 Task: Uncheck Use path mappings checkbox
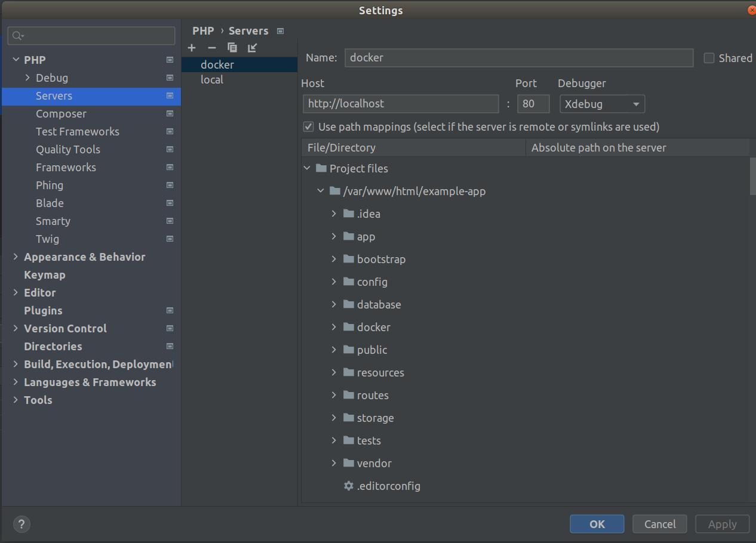[x=309, y=127]
